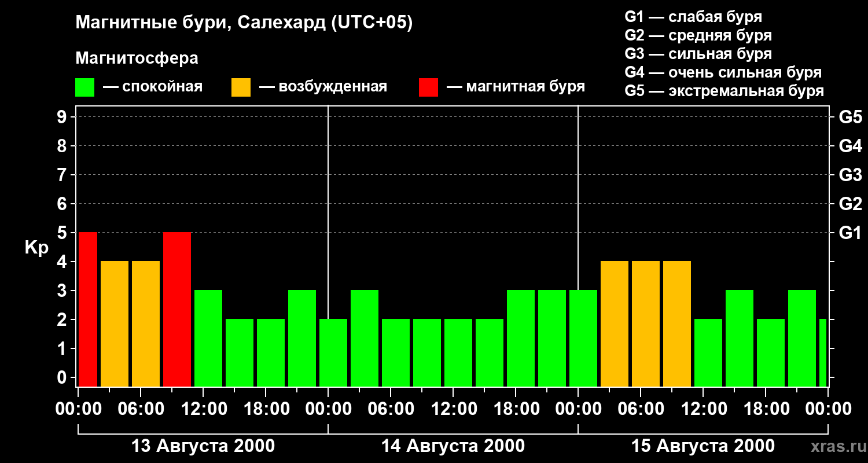Viewport: 868px width, 463px height.
Task: Click the narrow red bar starting 13 August
Action: [x=87, y=309]
